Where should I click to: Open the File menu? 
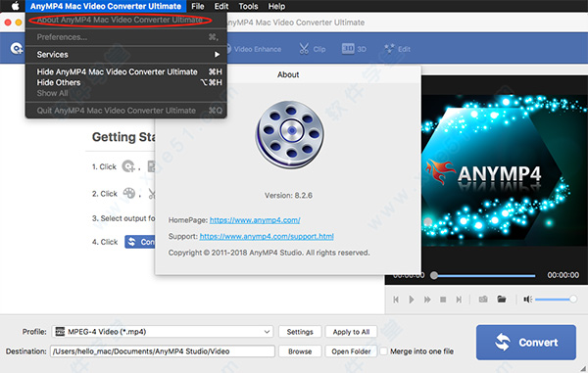(x=198, y=6)
